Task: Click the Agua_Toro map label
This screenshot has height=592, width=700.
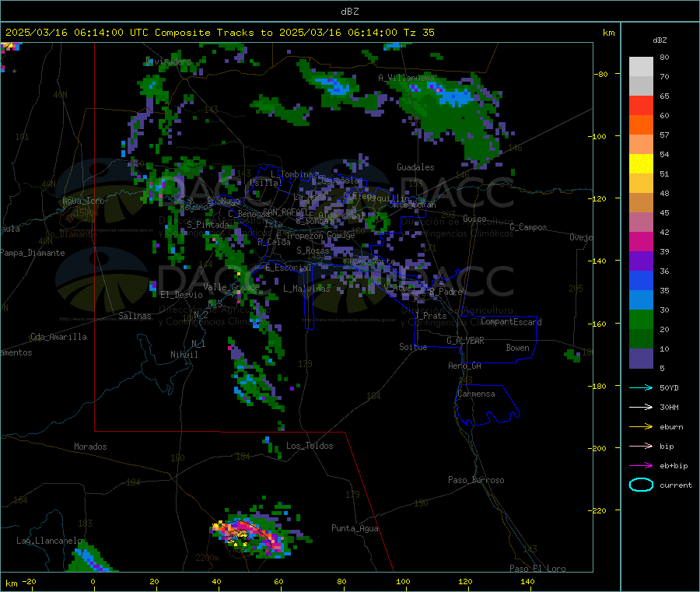Action: pyautogui.click(x=83, y=201)
